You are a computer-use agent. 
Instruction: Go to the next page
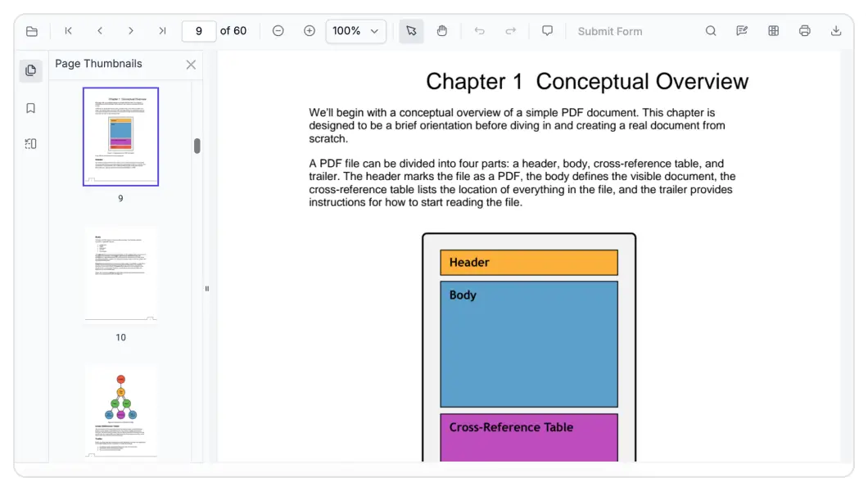130,30
